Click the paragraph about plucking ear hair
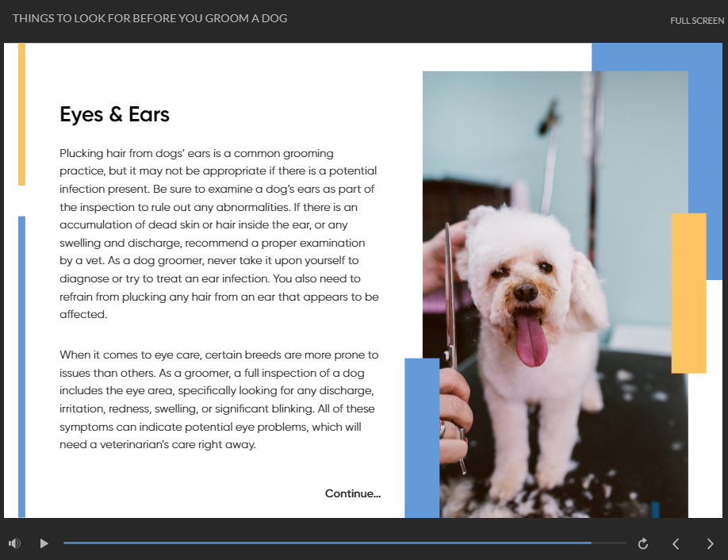Screen dimensions: 728x560 click(219, 233)
